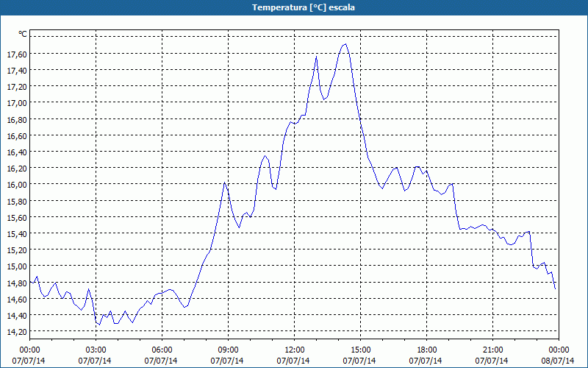Click the 15,80 y-axis label
Image resolution: width=588 pixels, height=368 pixels.
pos(17,201)
